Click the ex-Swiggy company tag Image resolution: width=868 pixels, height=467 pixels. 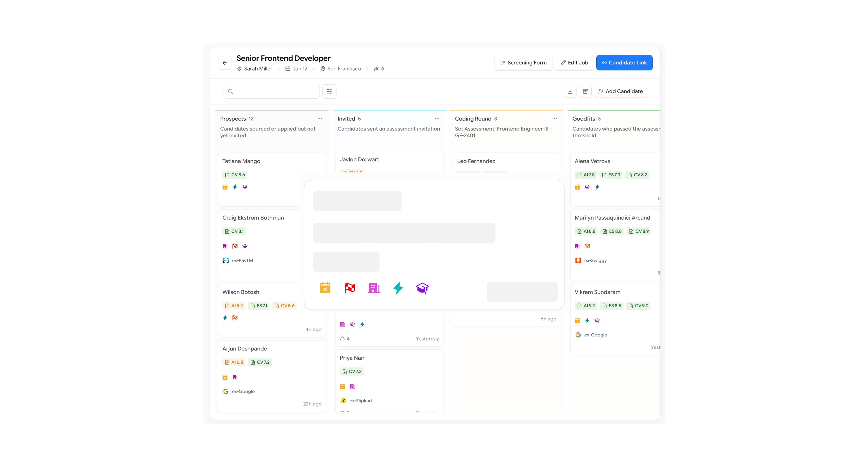click(x=591, y=260)
